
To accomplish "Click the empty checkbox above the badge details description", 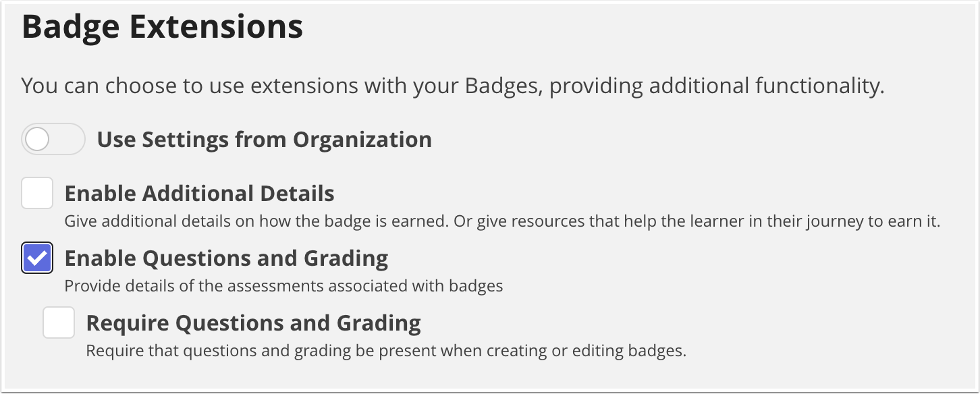I will tap(37, 193).
